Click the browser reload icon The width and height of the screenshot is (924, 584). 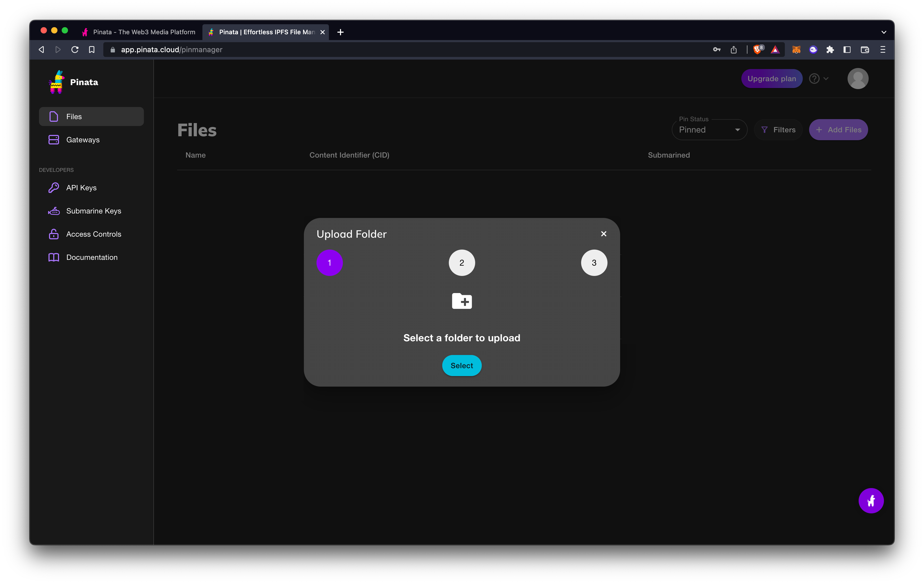75,50
